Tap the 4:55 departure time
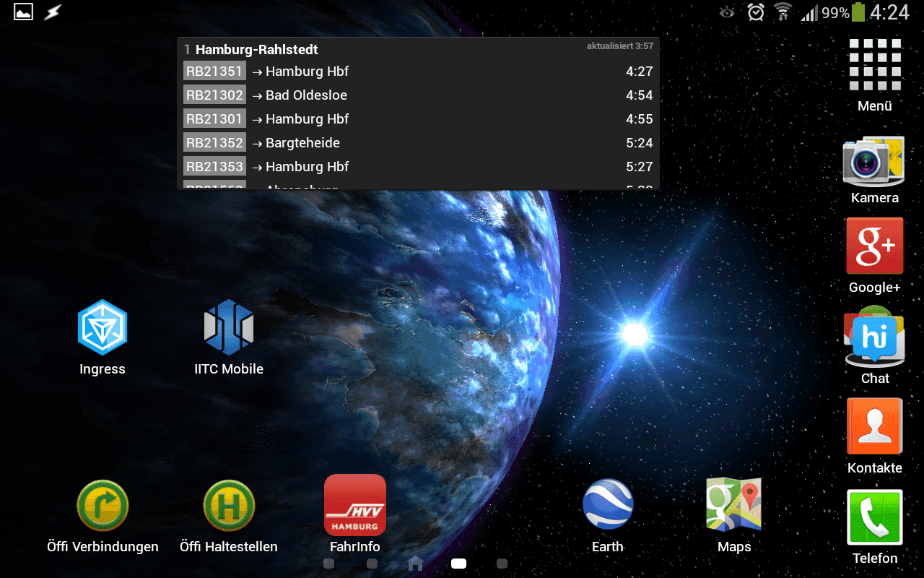Screen dimensions: 924x578 [640, 119]
